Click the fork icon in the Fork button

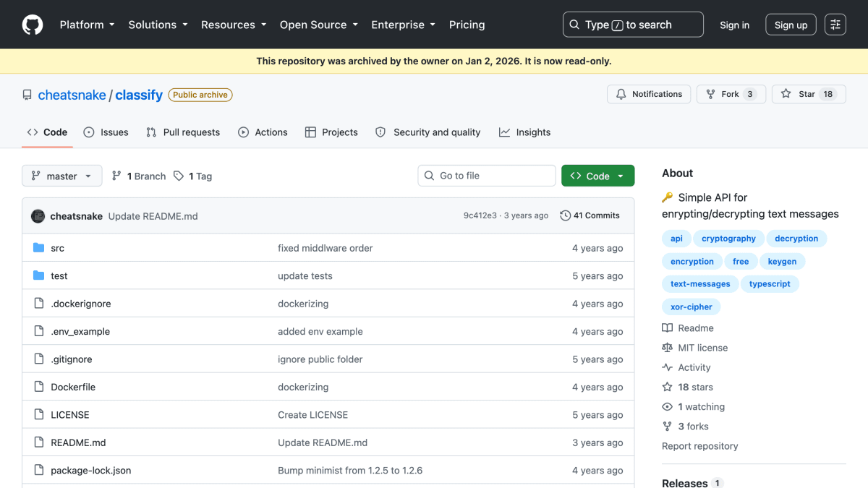711,94
